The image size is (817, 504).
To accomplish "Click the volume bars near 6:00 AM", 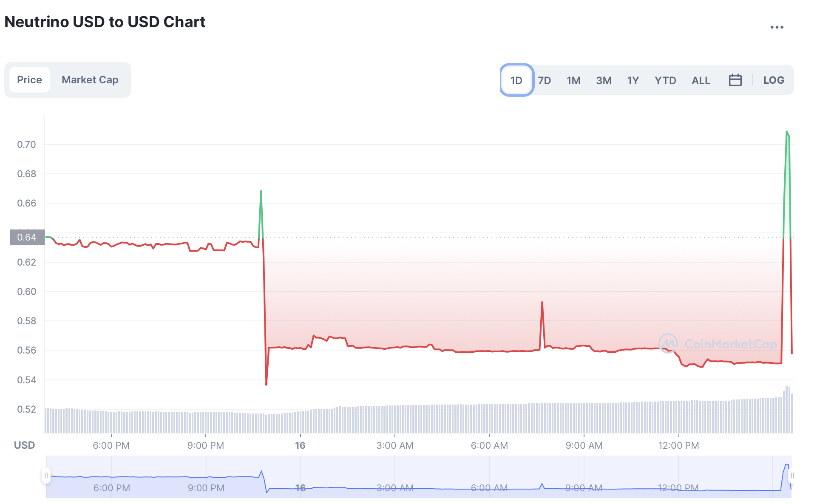I will 489,419.
